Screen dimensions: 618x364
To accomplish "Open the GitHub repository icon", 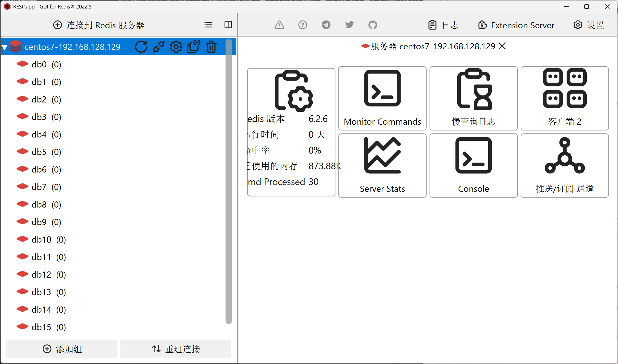I will coord(373,25).
